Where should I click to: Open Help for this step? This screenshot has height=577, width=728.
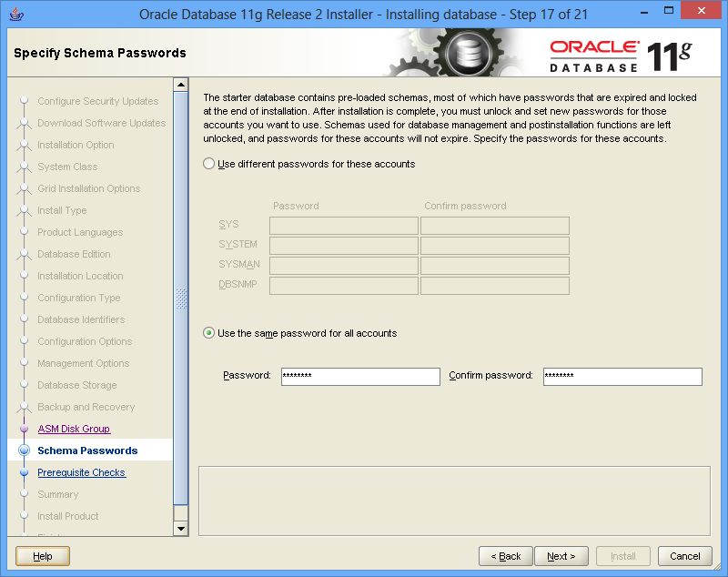click(x=43, y=556)
